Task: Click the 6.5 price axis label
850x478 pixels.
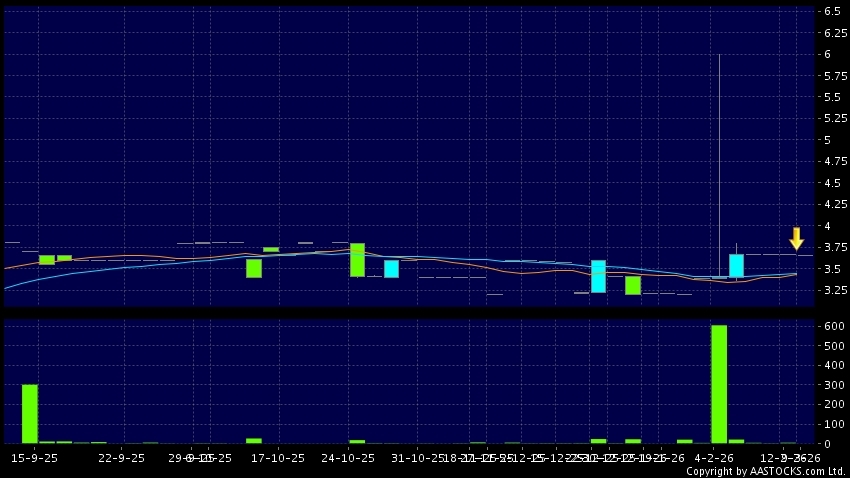Action: coord(831,11)
